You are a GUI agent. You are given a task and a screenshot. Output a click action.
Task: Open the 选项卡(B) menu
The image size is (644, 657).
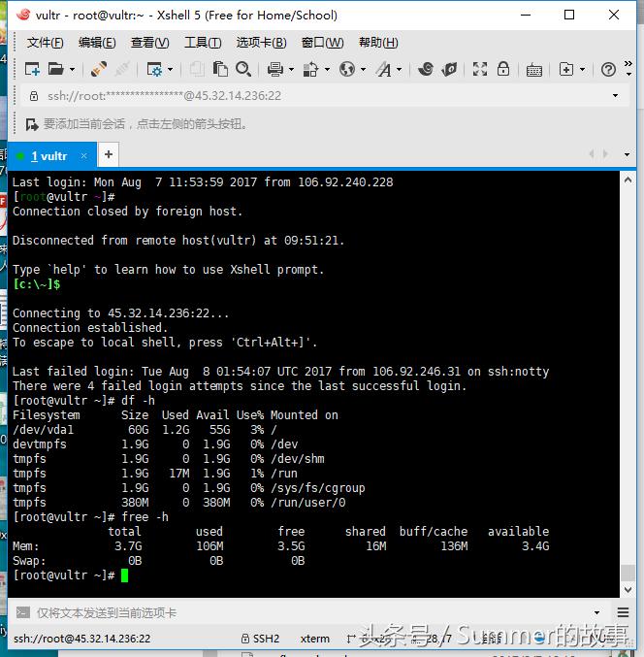click(262, 43)
